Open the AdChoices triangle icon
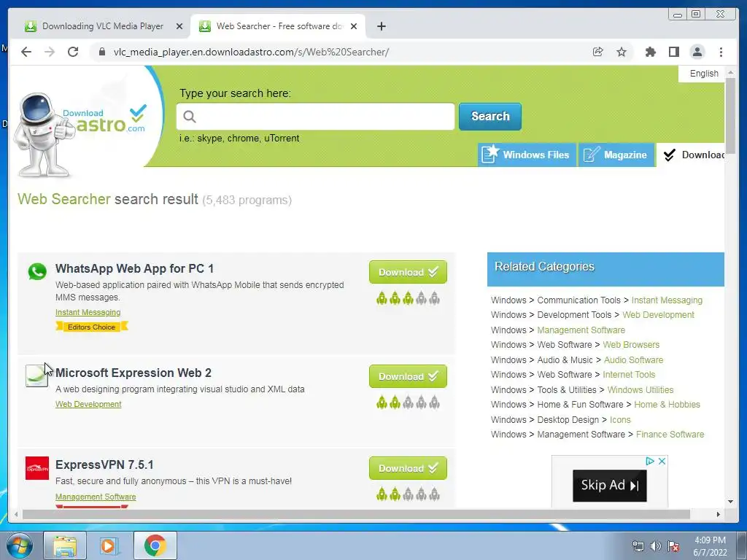Image resolution: width=747 pixels, height=560 pixels. coord(650,461)
